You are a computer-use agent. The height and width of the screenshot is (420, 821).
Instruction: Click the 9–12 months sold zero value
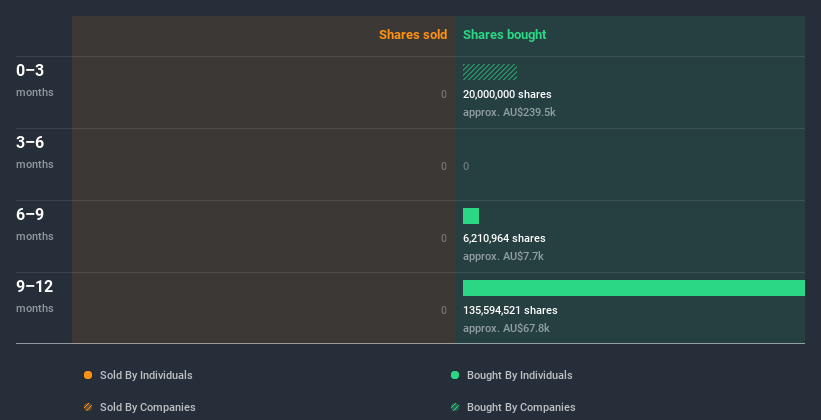click(444, 310)
